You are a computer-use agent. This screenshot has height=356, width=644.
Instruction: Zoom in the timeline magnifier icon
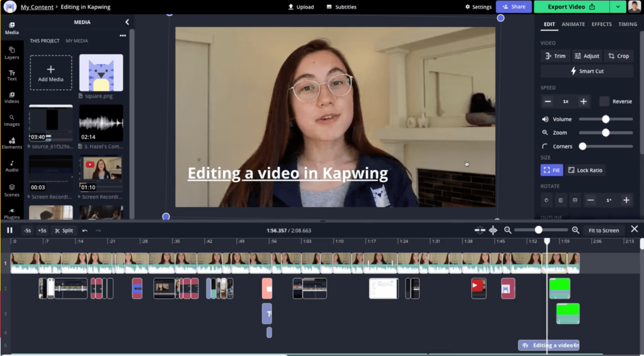(x=575, y=230)
